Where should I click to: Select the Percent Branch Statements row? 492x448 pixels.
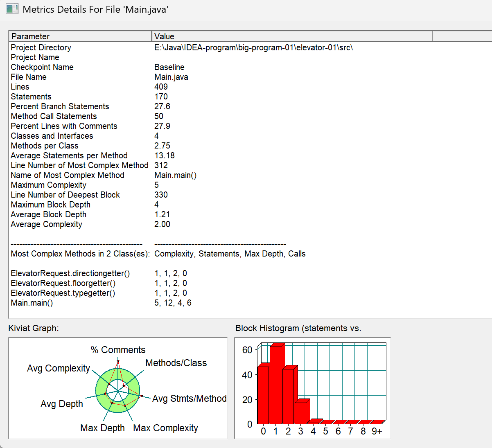60,106
